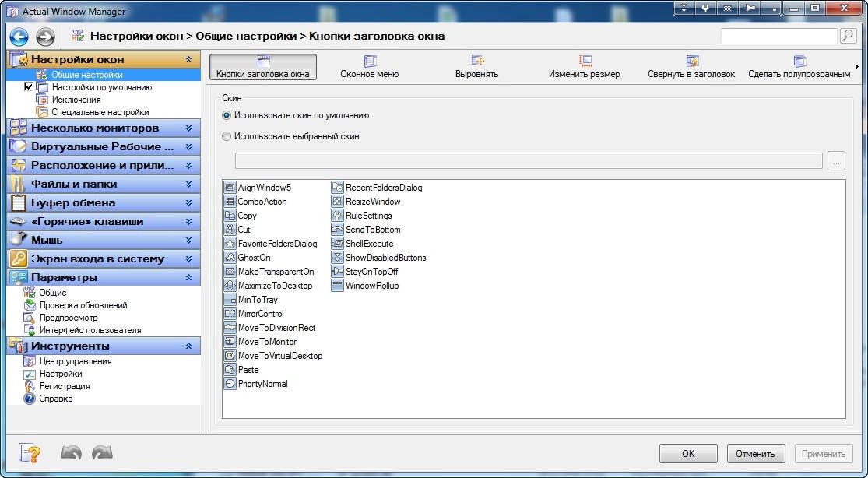Click the MinToTray icon
The image size is (868, 478).
[x=230, y=300]
